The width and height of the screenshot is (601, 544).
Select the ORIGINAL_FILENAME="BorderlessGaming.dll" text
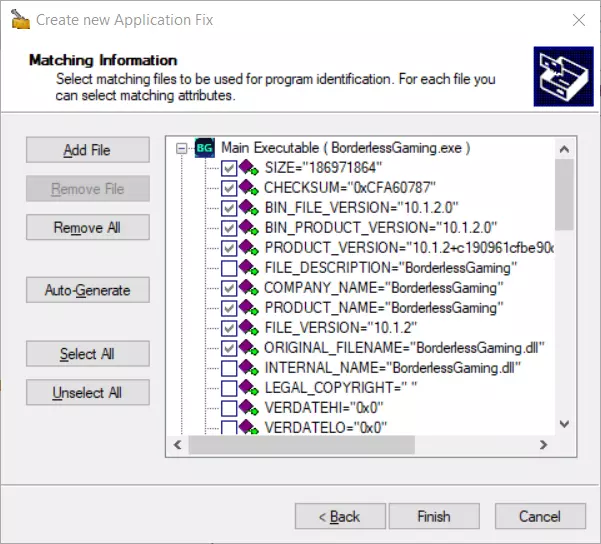coord(404,348)
